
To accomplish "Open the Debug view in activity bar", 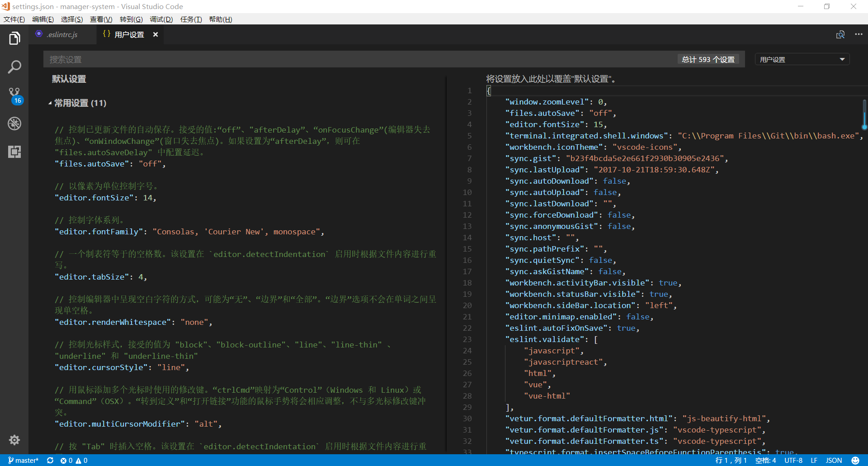I will (x=14, y=124).
